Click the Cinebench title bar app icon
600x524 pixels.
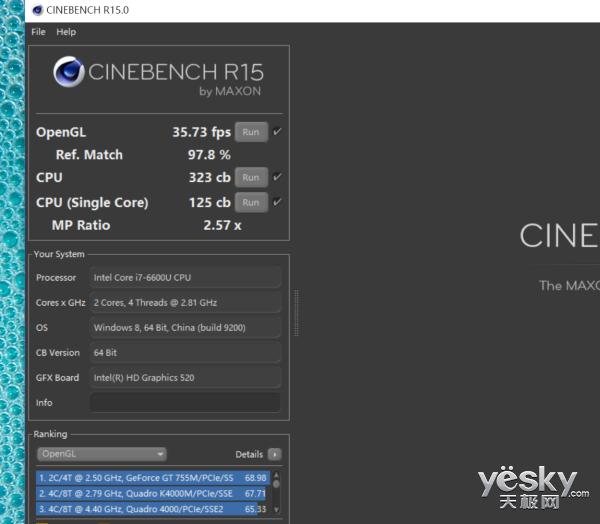point(38,10)
